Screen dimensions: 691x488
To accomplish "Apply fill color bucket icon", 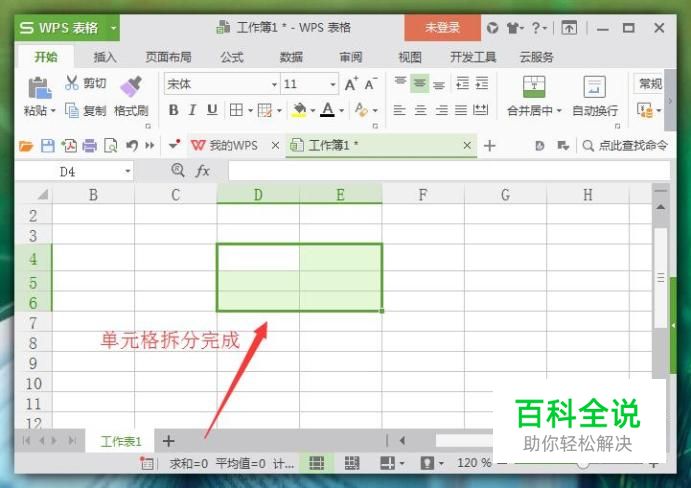I will point(299,110).
